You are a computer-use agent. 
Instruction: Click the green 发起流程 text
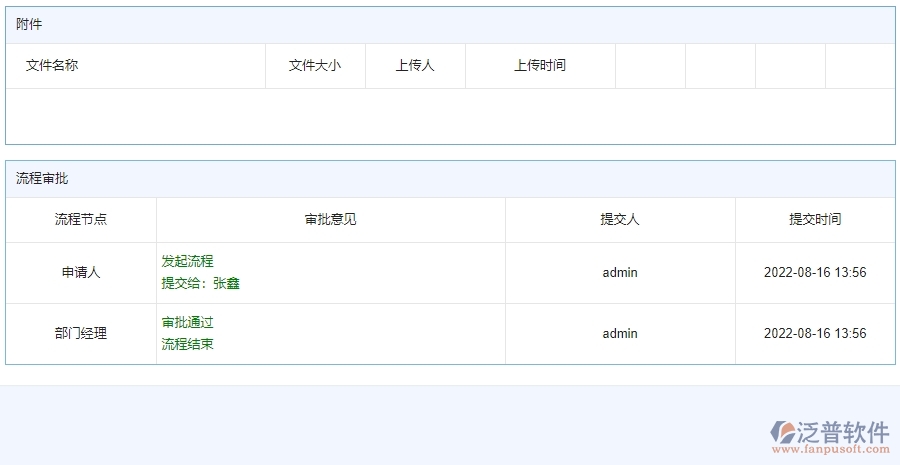coord(188,261)
